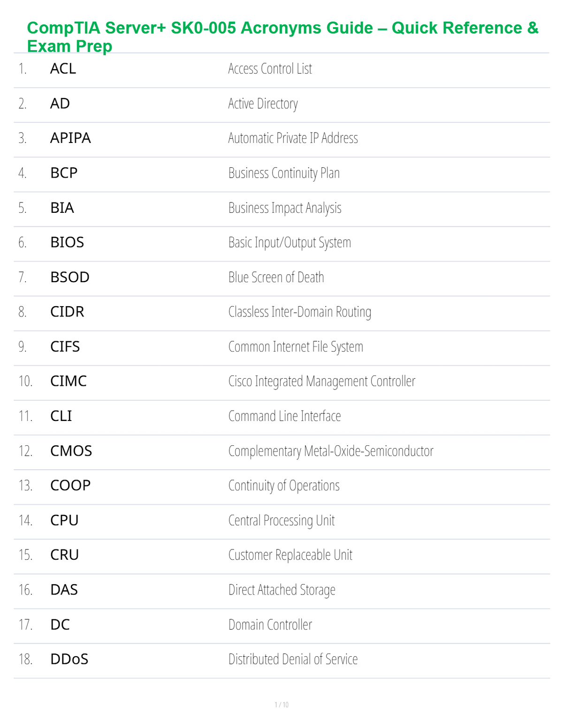Select the BIA acronym row

281,208
